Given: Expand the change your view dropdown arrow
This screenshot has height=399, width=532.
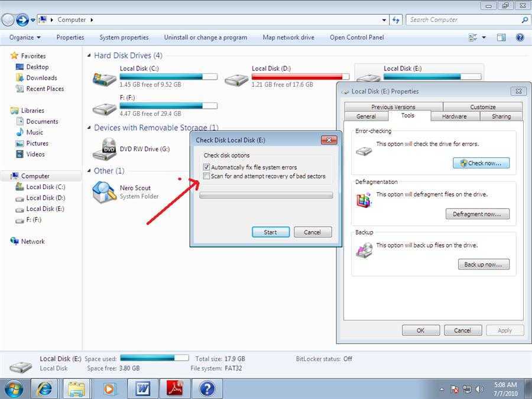Looking at the screenshot, I should click(x=484, y=37).
